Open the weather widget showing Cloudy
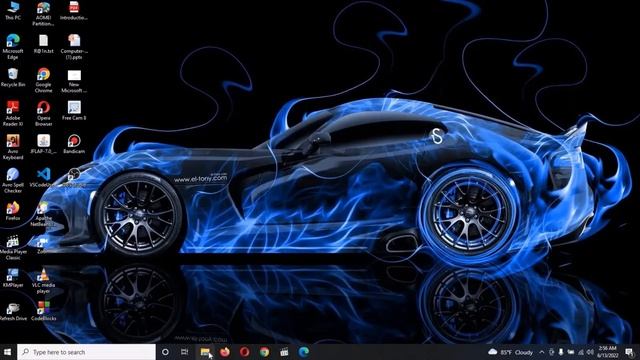The width and height of the screenshot is (640, 360). coord(511,352)
